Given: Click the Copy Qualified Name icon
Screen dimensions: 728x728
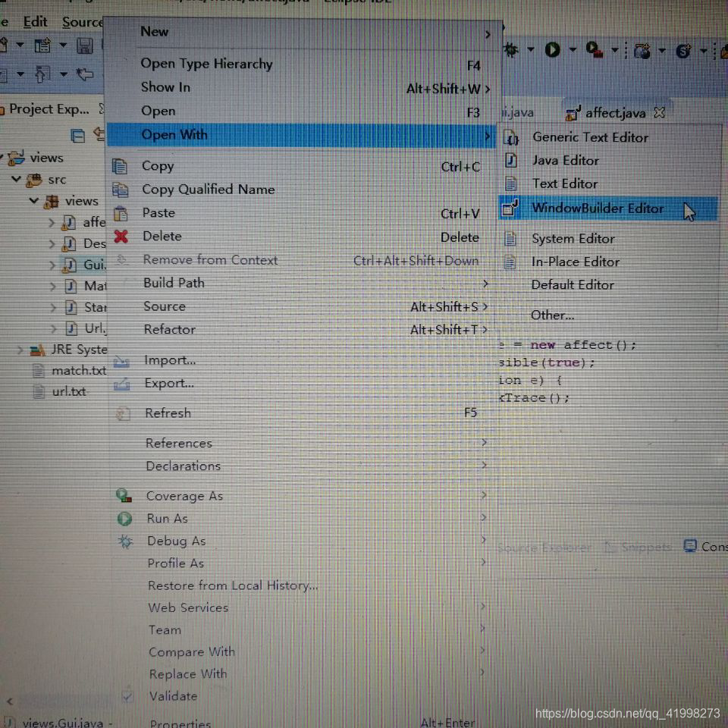Looking at the screenshot, I should pyautogui.click(x=121, y=190).
